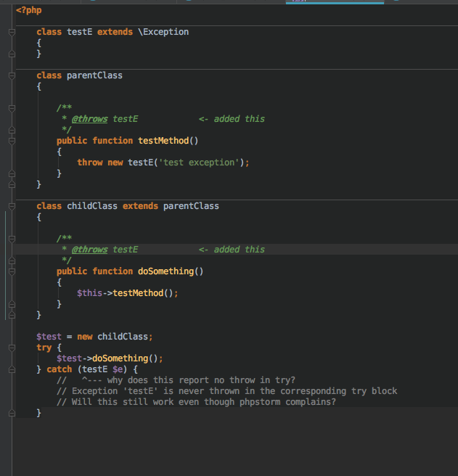Click the $test variable in assignment line
Image resolution: width=458 pixels, height=476 pixels.
point(49,337)
